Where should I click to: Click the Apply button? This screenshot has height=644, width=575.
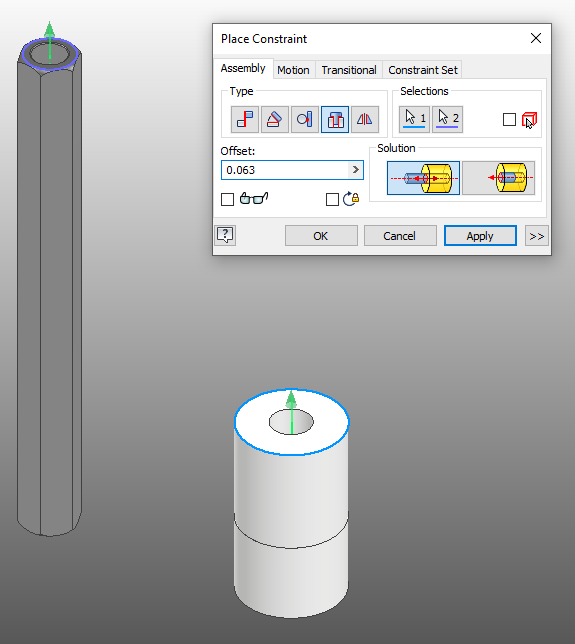point(480,236)
